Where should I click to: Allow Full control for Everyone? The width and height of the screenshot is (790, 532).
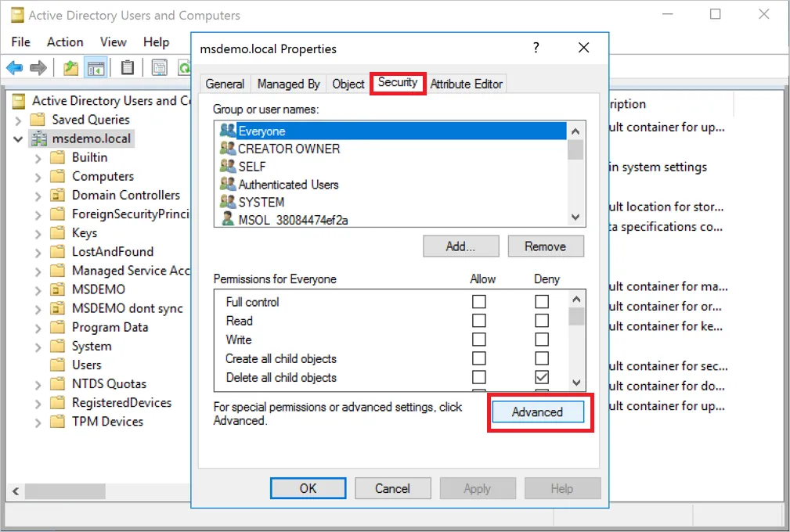[x=478, y=301]
